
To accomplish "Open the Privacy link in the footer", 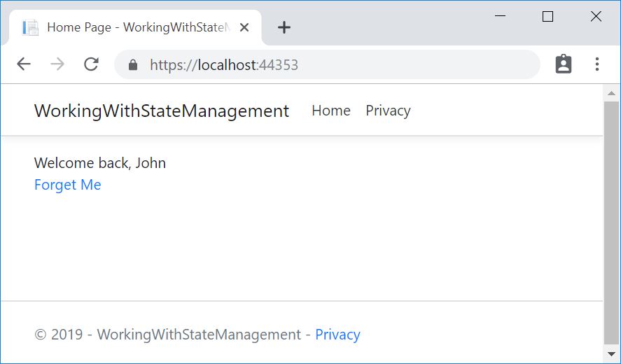I will 337,335.
